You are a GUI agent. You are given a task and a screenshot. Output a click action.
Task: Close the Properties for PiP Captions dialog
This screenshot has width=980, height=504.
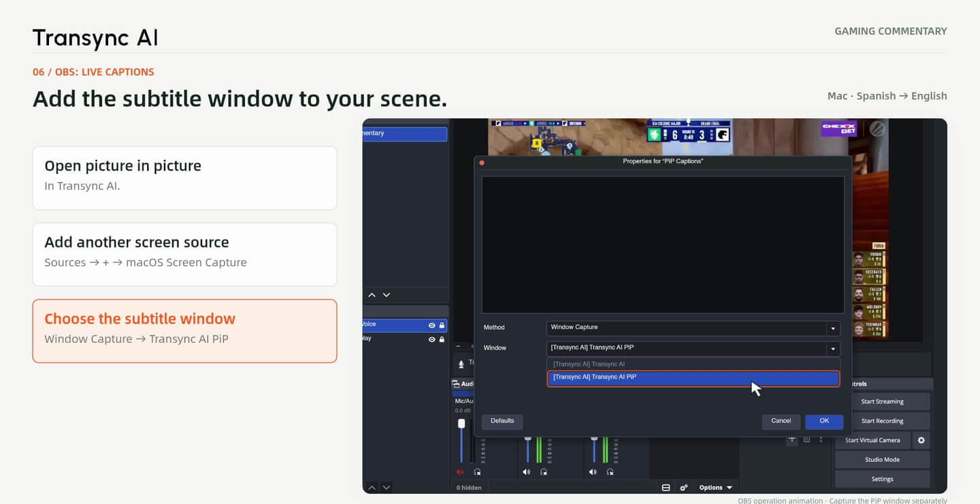point(482,163)
